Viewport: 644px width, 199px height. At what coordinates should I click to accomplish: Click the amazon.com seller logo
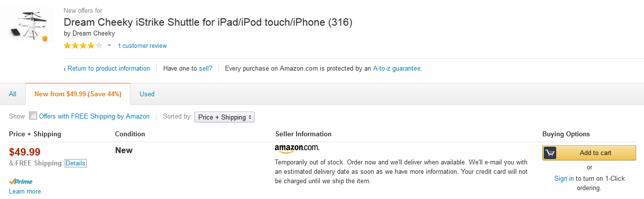coord(297,148)
